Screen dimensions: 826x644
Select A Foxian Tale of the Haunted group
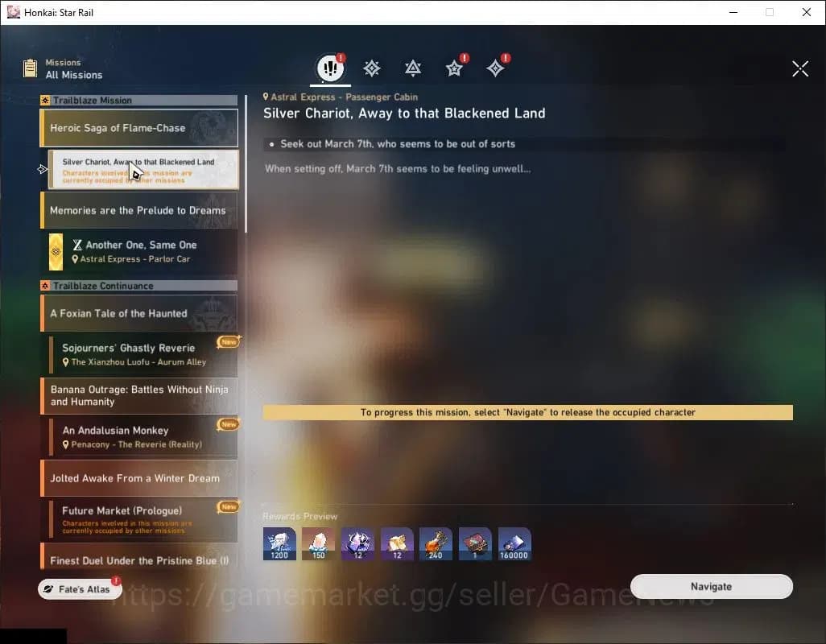(x=139, y=313)
